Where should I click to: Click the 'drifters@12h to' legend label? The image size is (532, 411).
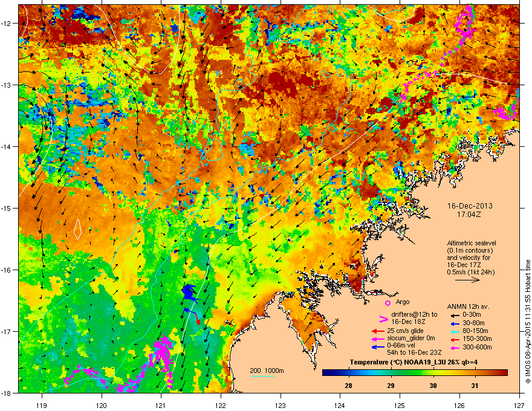click(414, 314)
